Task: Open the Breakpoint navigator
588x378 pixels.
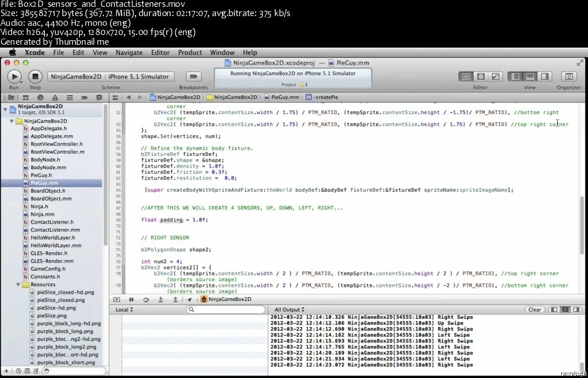Action: [84, 98]
